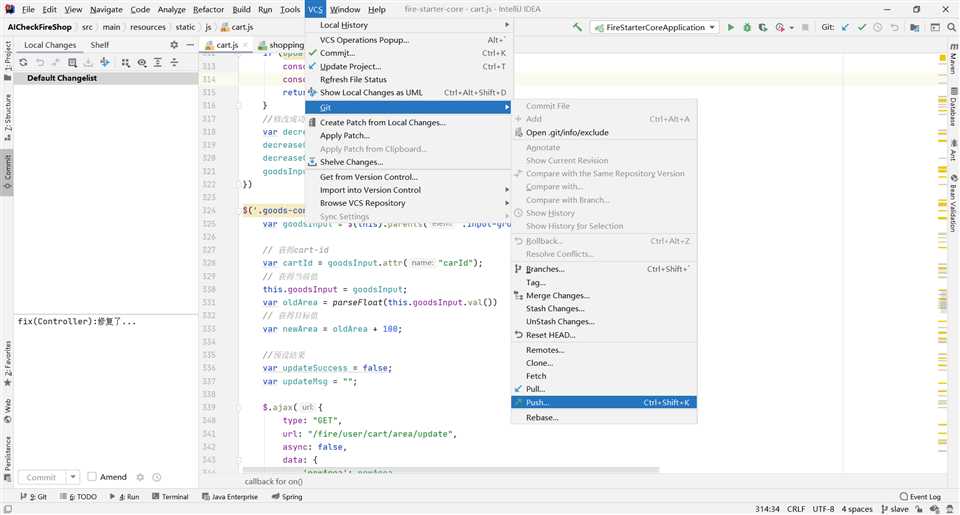960x515 pixels.
Task: Click the Run Anything icon beside Search
Action: click(935, 27)
